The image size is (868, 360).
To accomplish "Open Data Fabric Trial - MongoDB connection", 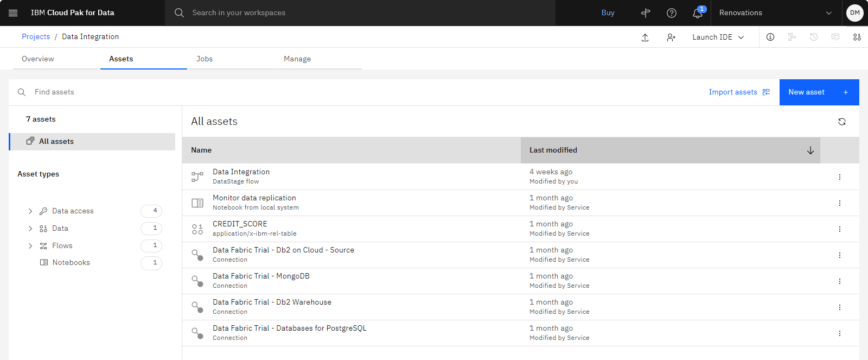I will coord(261,276).
